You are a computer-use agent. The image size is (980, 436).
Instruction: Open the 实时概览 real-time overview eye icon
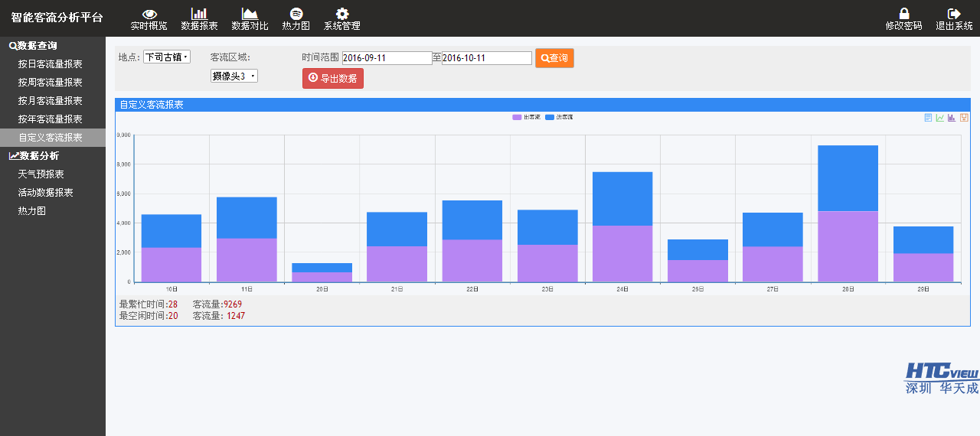(149, 14)
